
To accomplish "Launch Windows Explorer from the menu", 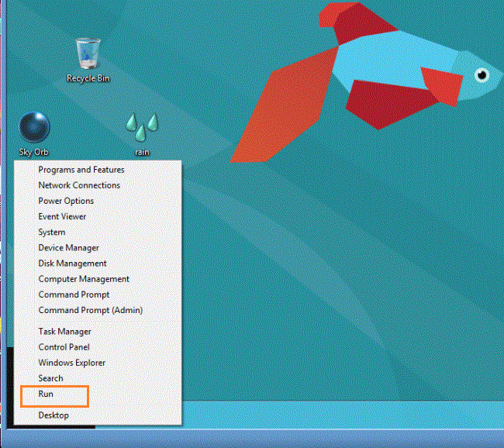I will pos(98,363).
